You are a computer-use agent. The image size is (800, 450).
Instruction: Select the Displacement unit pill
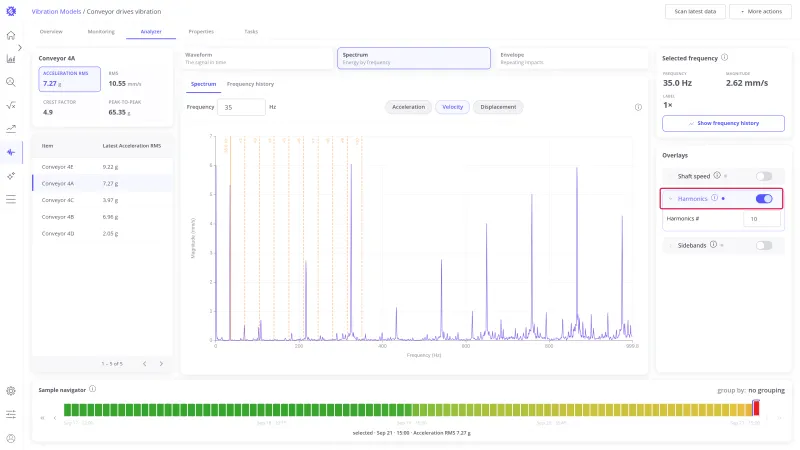click(498, 107)
